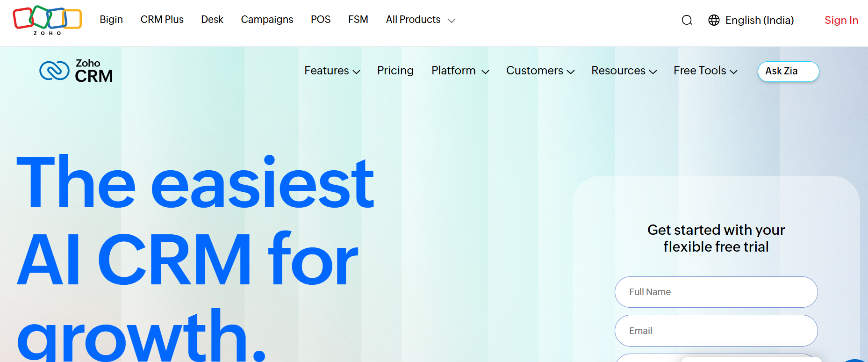Expand the Free Tools menu

[x=705, y=71]
